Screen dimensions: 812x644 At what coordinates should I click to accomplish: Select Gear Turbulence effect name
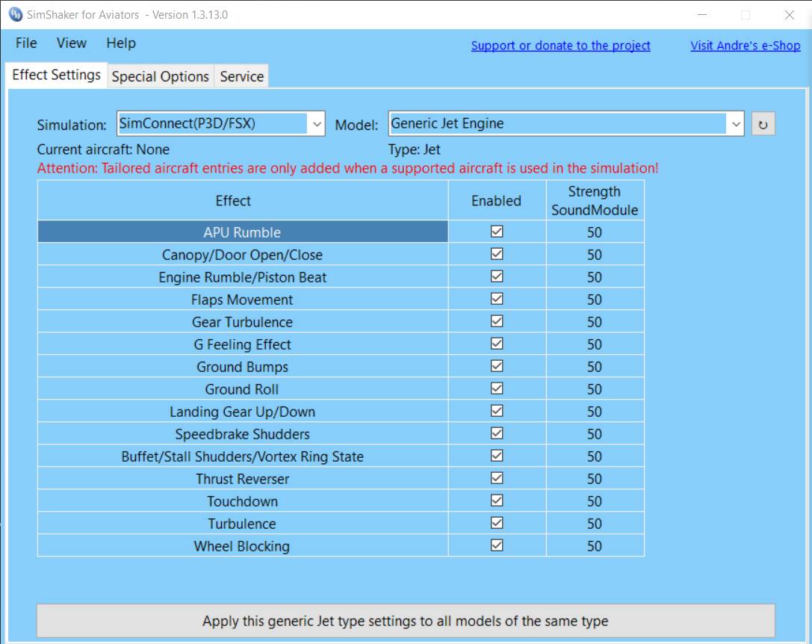pyautogui.click(x=242, y=322)
